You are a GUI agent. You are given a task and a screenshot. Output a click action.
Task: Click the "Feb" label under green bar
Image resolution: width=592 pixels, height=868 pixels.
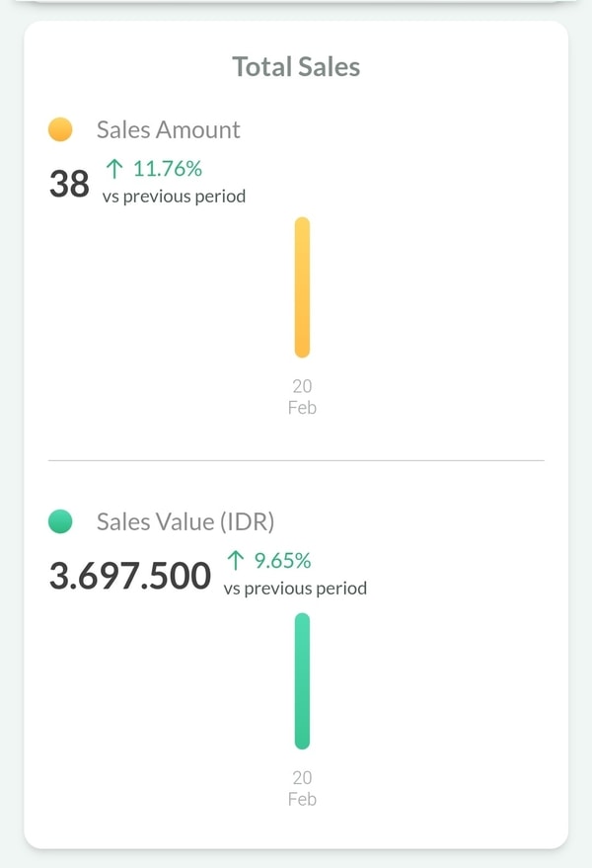pos(302,799)
